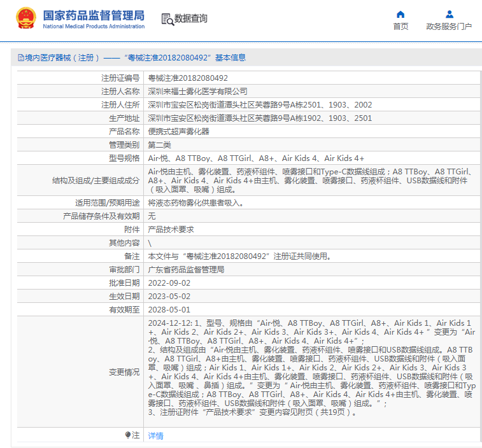This screenshot has width=482, height=448.
Task: Click the 审批部门 label
Action: coord(124,269)
